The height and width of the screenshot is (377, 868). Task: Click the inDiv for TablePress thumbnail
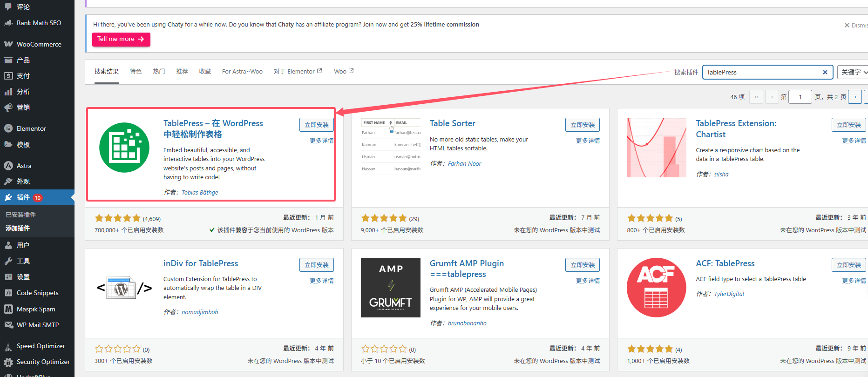(124, 288)
